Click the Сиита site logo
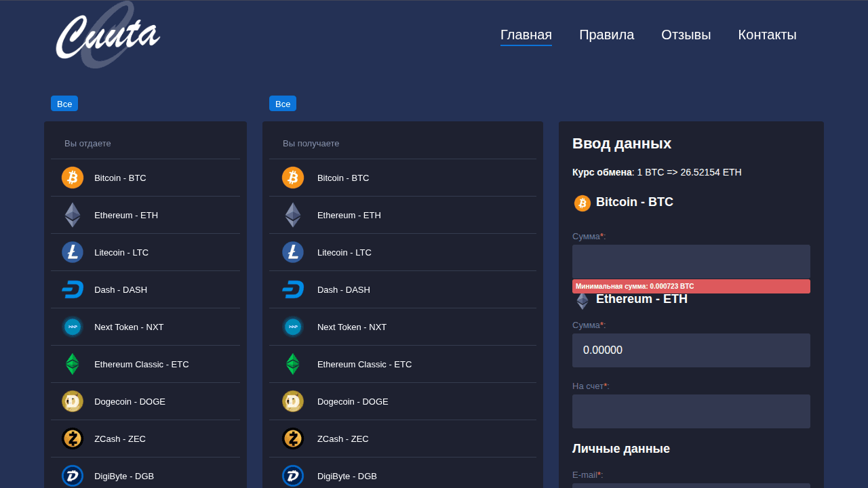Image resolution: width=868 pixels, height=488 pixels. point(107,35)
